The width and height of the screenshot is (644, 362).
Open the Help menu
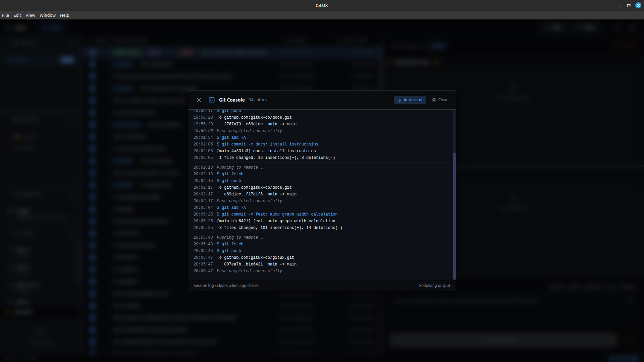64,15
